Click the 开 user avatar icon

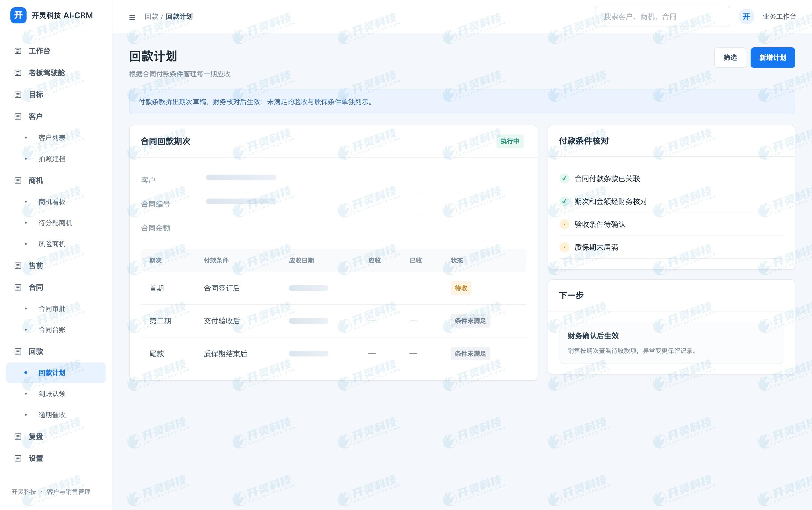point(746,16)
